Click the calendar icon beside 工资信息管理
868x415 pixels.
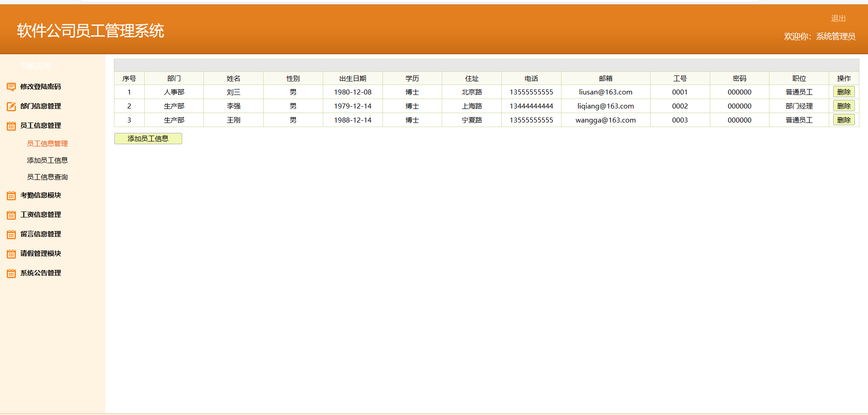pos(11,215)
